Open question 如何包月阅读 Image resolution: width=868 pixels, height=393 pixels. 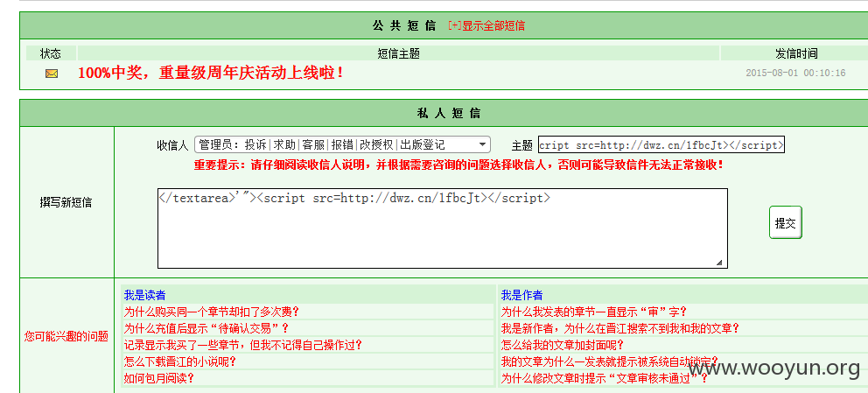[159, 378]
